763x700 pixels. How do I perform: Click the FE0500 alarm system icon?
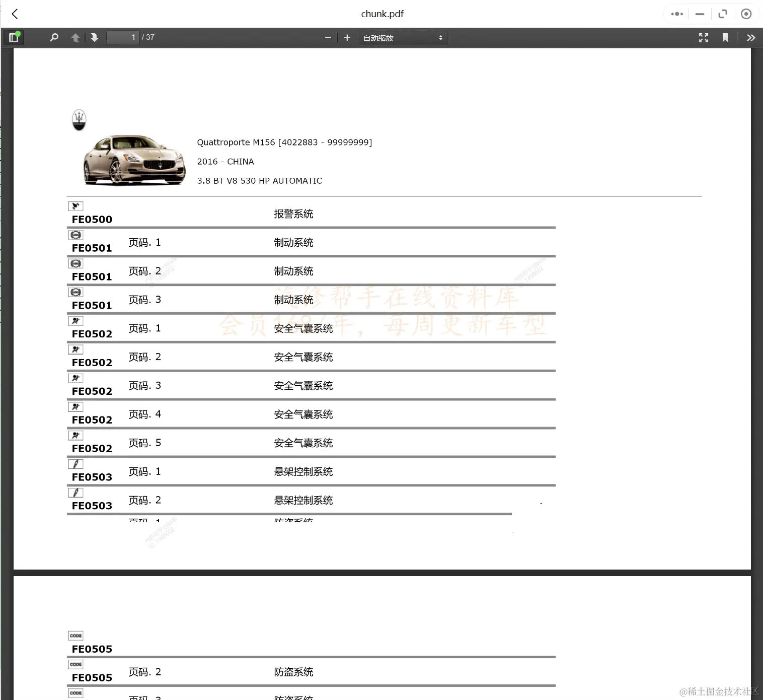pyautogui.click(x=75, y=206)
